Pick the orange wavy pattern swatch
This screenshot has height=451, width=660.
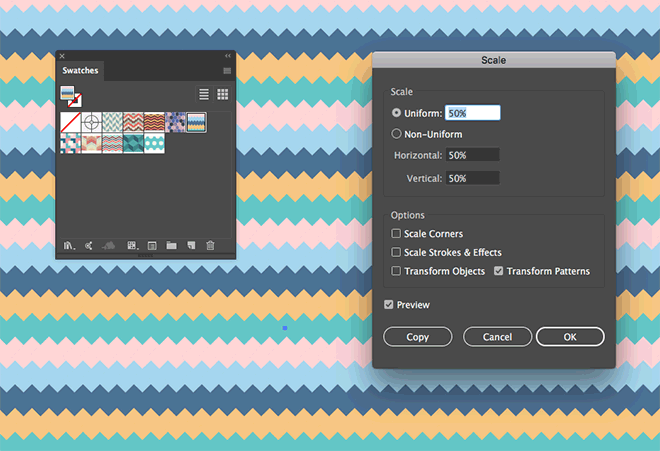click(x=154, y=123)
